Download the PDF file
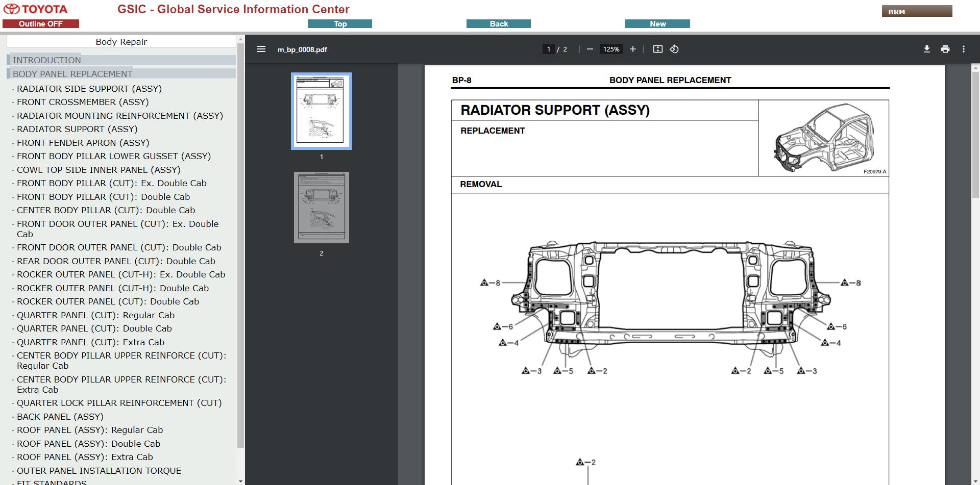 point(927,49)
